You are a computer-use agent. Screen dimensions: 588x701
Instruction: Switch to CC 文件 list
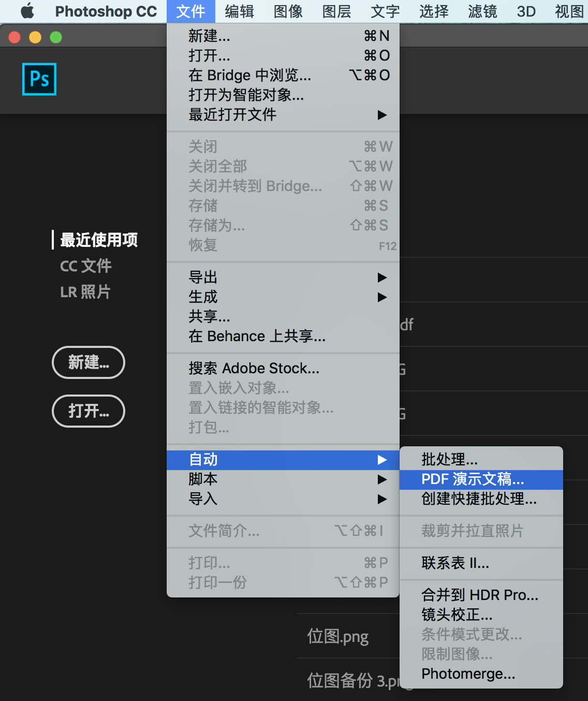(x=86, y=266)
